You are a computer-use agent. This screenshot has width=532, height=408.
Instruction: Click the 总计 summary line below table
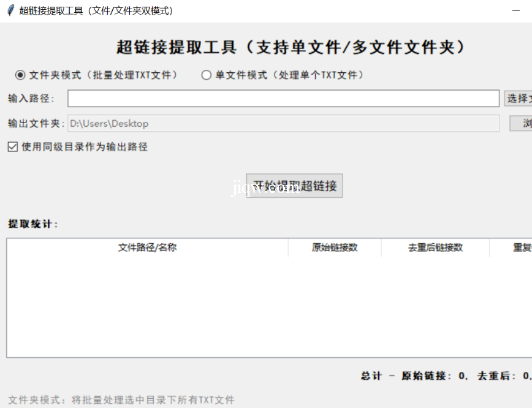point(446,376)
